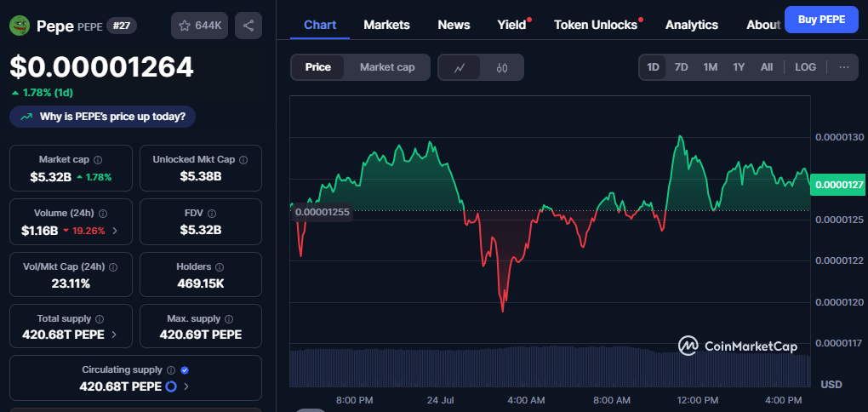Select Price chart mode
868x412 pixels.
point(317,67)
